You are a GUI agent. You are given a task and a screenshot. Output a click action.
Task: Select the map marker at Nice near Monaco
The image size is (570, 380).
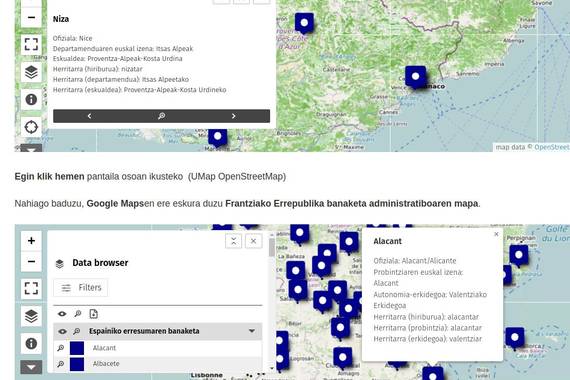tap(416, 77)
